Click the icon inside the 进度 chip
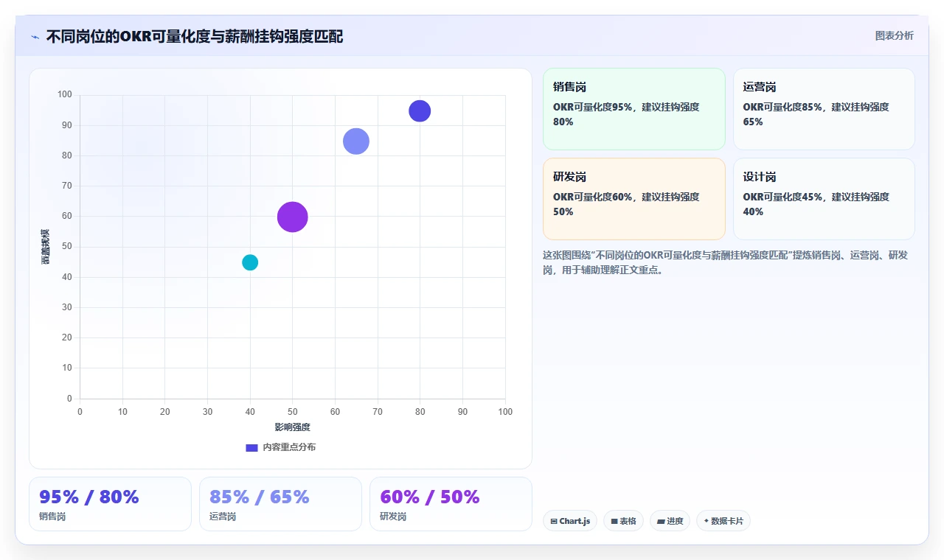Viewport: 944px width, 560px height. click(661, 521)
